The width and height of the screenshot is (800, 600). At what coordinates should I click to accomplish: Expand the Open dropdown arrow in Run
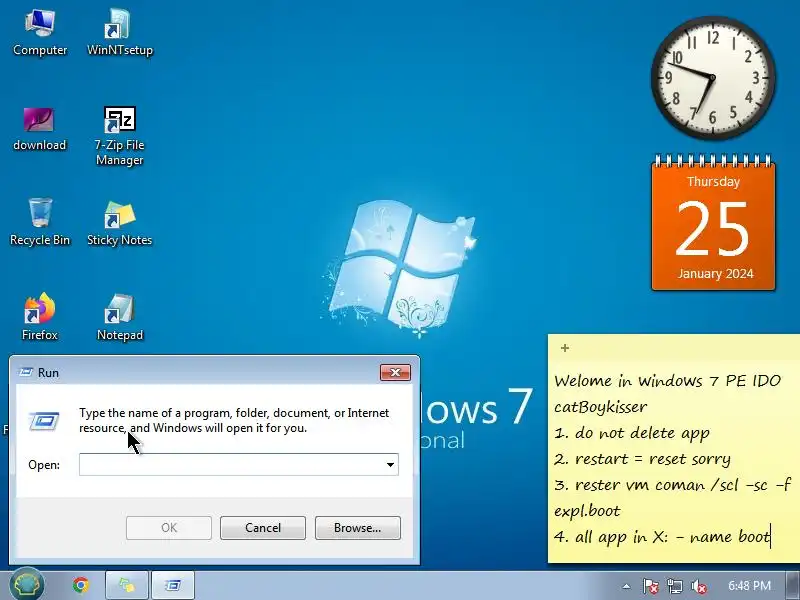(x=390, y=464)
